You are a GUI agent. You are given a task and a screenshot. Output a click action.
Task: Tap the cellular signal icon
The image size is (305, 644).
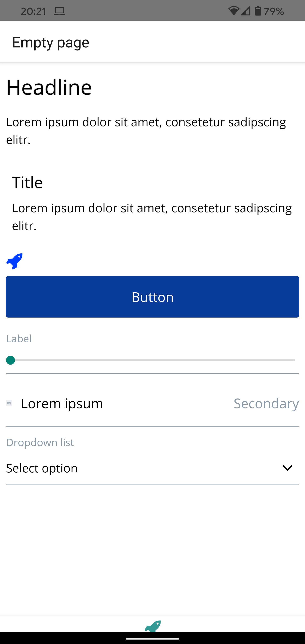pos(245,11)
